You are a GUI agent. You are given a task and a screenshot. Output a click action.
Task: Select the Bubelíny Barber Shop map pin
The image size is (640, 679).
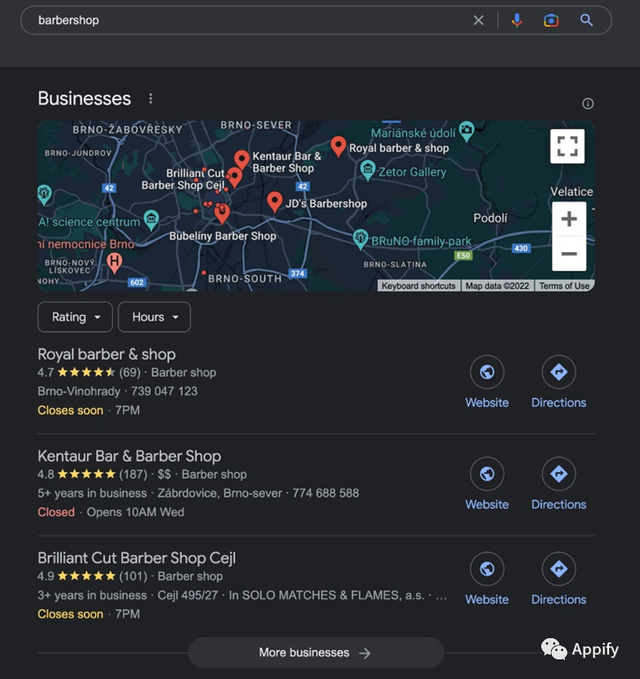(222, 213)
